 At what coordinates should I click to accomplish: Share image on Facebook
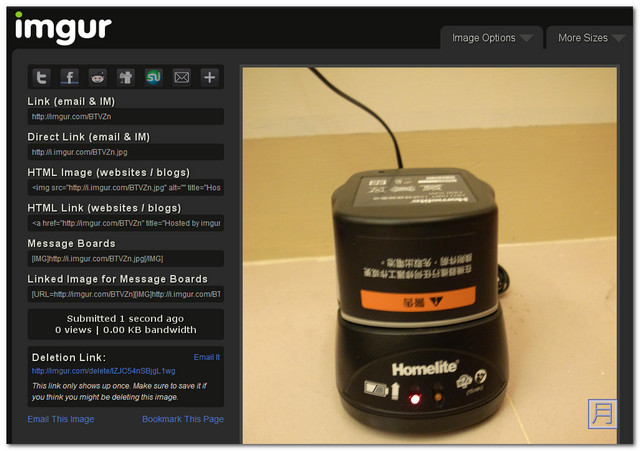click(x=70, y=77)
